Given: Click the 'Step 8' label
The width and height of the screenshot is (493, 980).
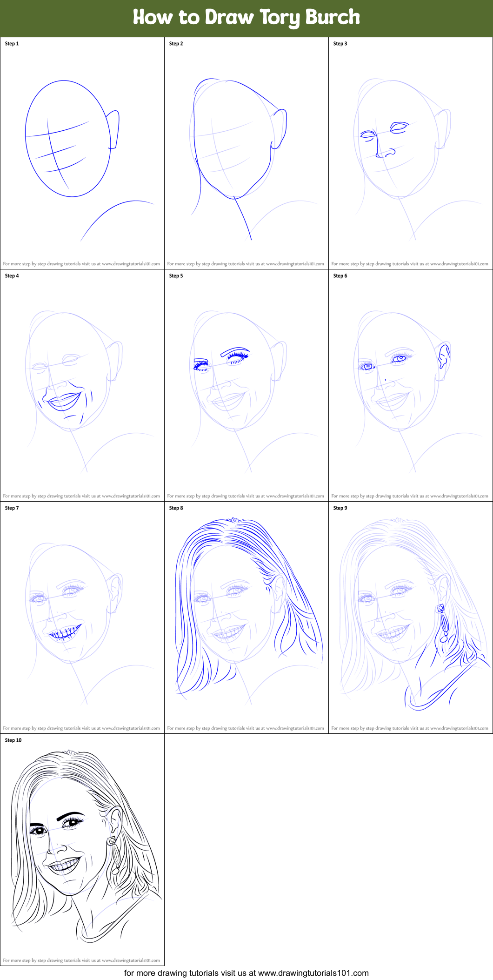Looking at the screenshot, I should coord(176,508).
